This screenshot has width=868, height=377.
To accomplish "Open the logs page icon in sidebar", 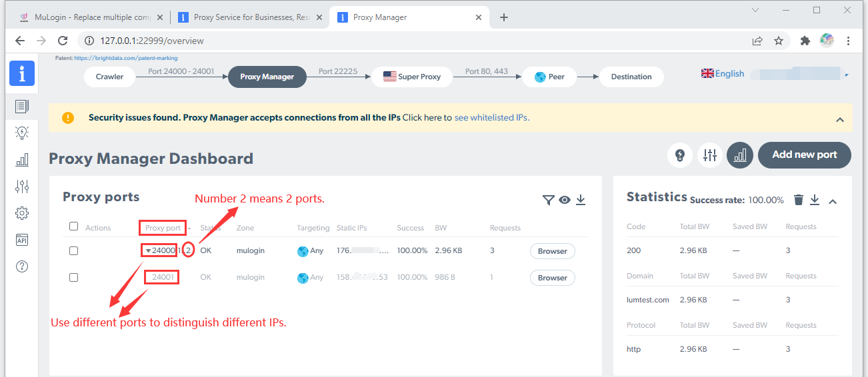I will coord(22,106).
